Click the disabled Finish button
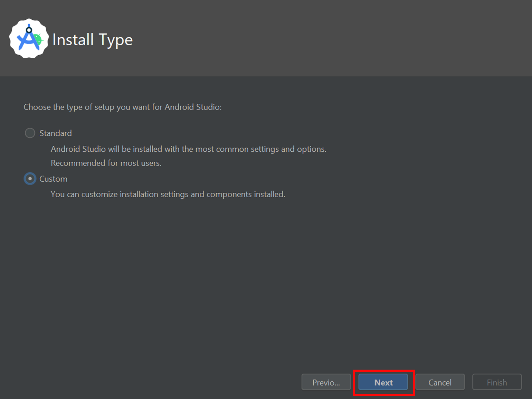 496,382
